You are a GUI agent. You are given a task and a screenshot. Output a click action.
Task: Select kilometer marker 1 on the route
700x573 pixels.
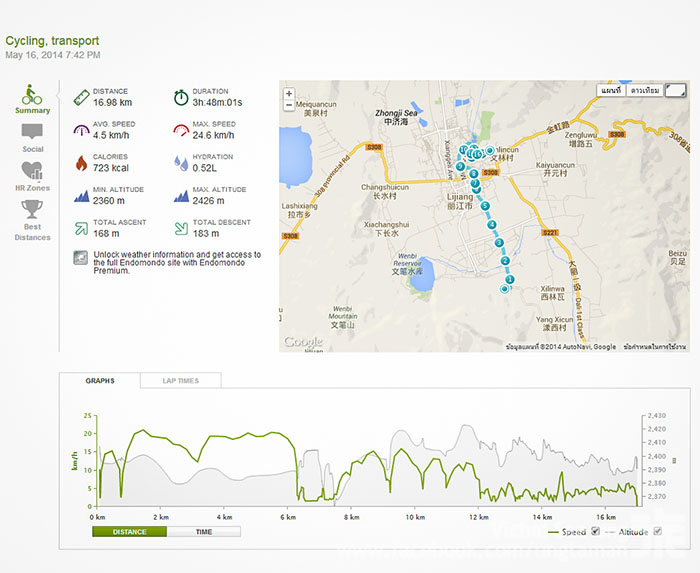tap(510, 279)
